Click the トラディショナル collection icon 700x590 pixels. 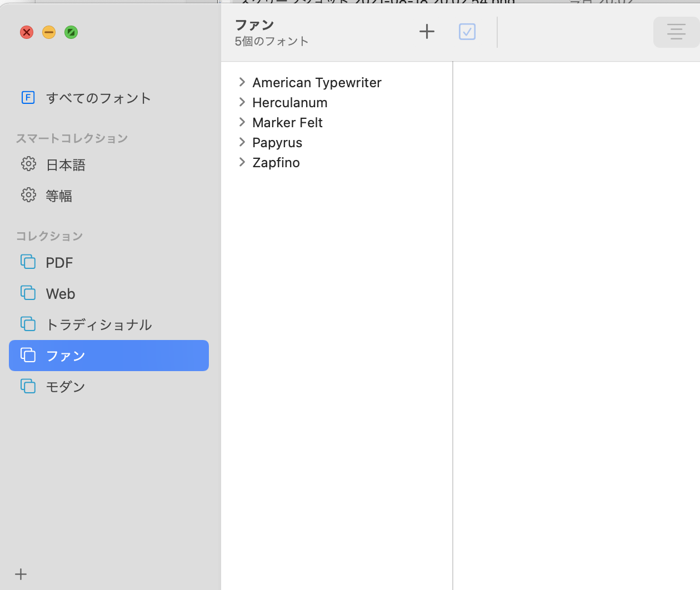click(28, 324)
